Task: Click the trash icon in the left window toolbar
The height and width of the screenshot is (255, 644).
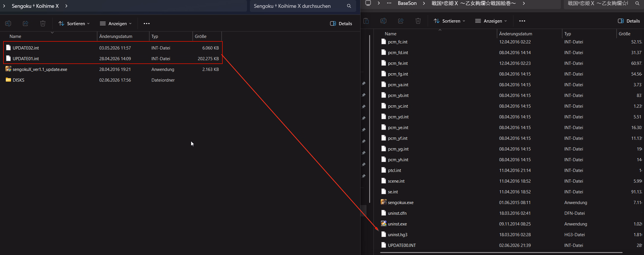Action: [x=43, y=23]
